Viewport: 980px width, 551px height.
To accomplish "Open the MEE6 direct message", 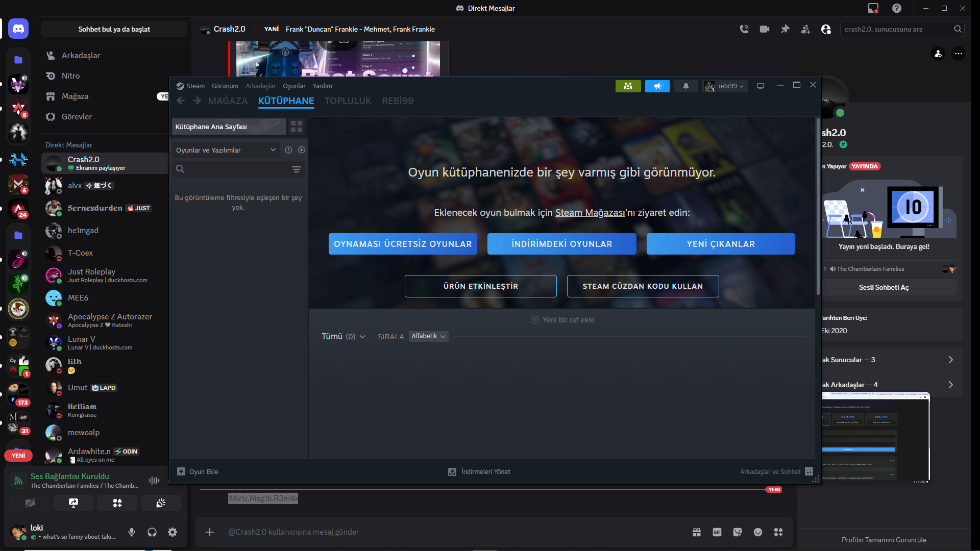I will click(x=105, y=298).
